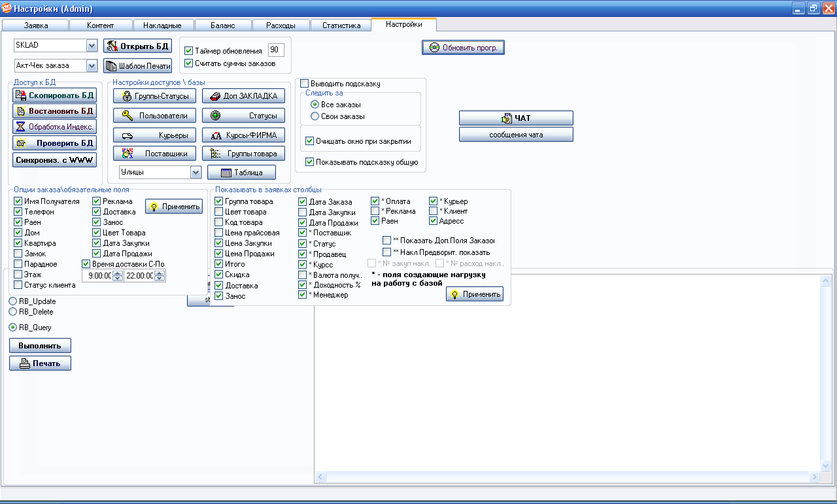The width and height of the screenshot is (837, 504).
Task: Click Скопировать БД database copy button
Action: (54, 95)
